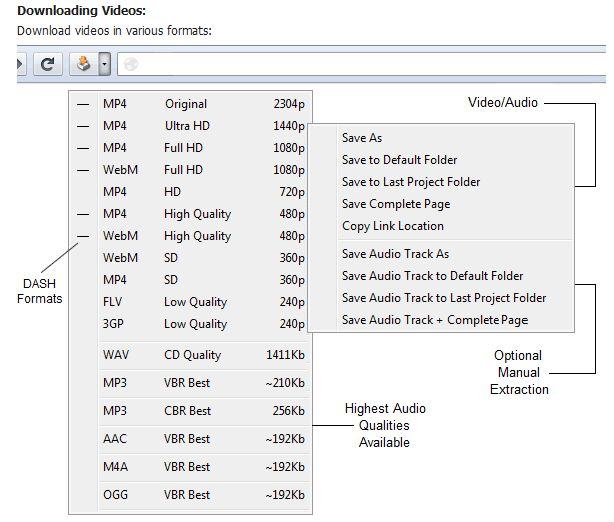
Task: Select WAV CD Quality 1411Kb audio
Action: [191, 355]
